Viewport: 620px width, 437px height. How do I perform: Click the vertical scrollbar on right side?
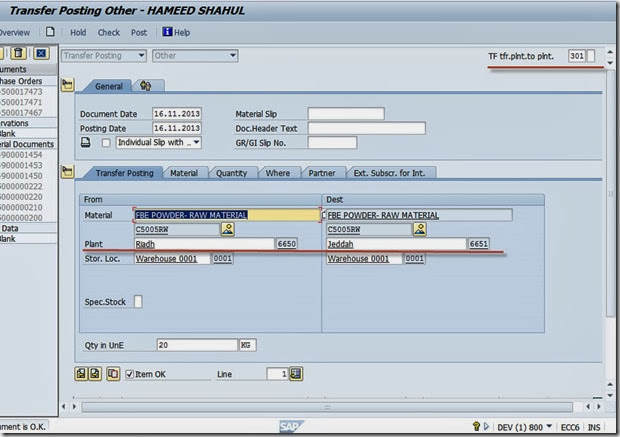(609, 194)
